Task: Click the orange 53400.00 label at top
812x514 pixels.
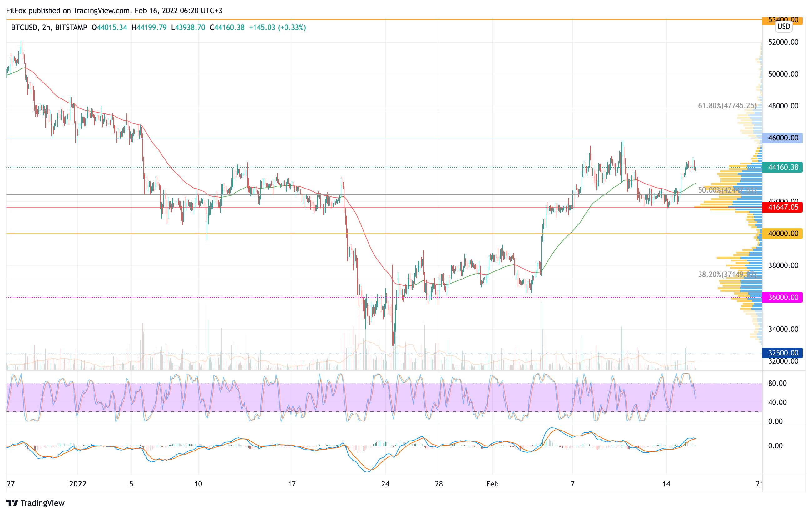Action: click(782, 20)
